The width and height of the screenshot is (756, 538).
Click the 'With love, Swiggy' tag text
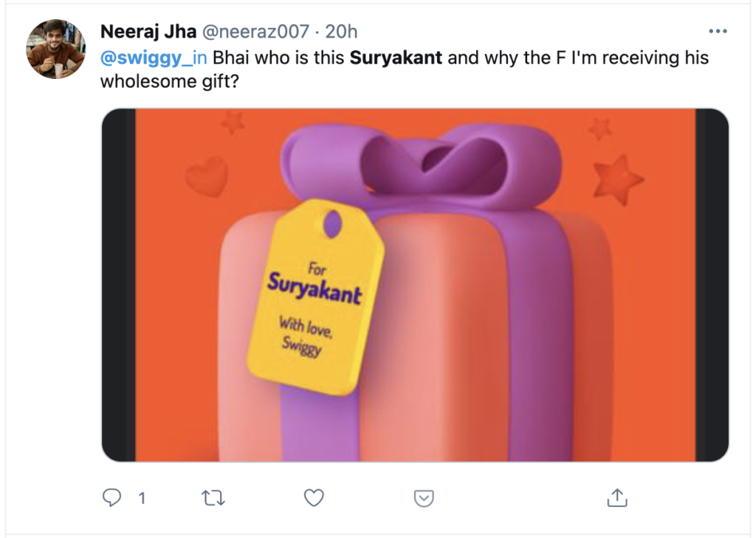click(303, 336)
